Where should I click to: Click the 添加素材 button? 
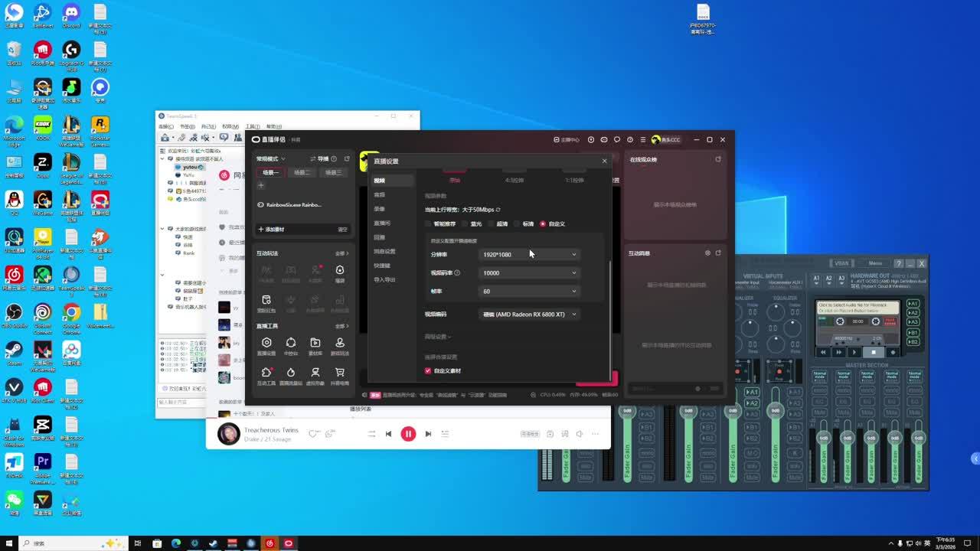272,230
